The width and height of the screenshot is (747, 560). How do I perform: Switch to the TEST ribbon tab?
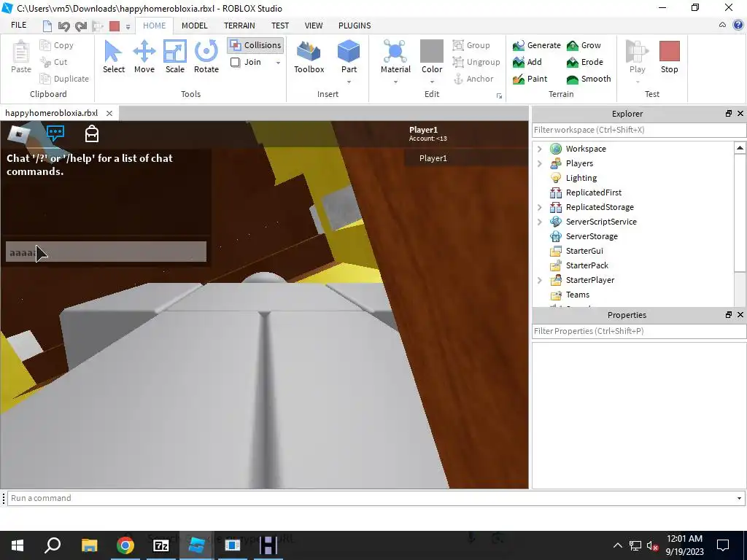[280, 26]
